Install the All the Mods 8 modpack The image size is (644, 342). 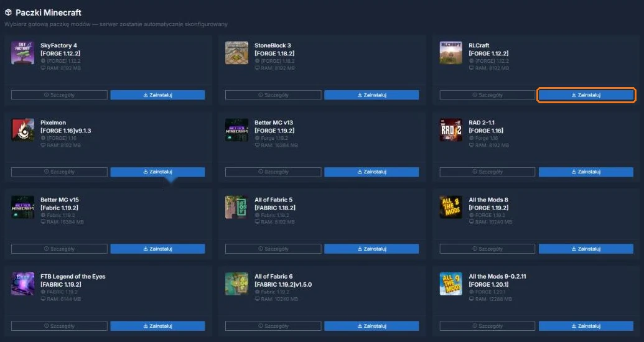[586, 249]
